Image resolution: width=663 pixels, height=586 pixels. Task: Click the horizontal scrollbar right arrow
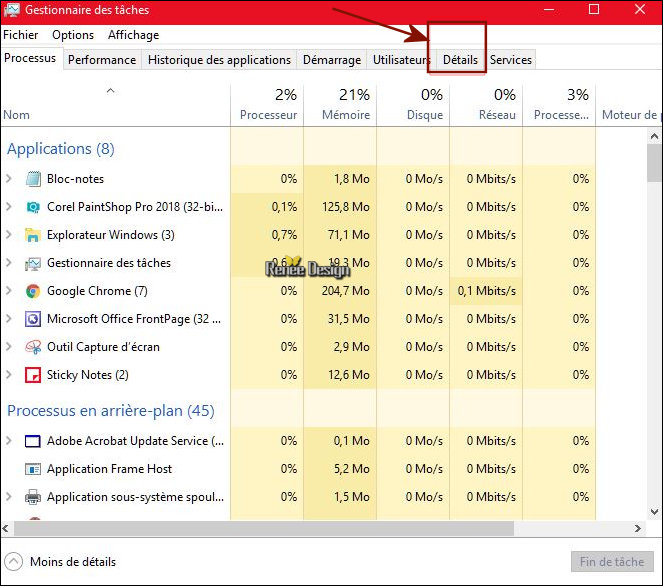pos(638,528)
